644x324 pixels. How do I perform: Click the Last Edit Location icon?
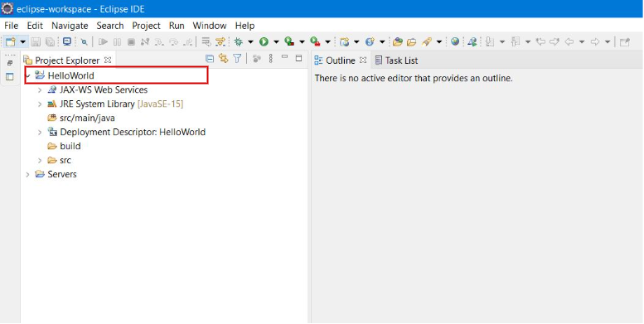[x=540, y=41]
